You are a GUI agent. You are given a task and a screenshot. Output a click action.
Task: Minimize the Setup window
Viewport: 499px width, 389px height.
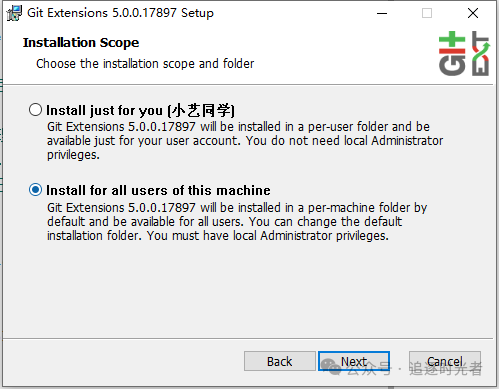[382, 13]
